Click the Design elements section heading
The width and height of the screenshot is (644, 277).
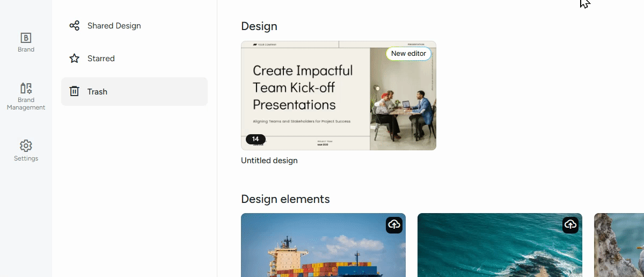[285, 199]
